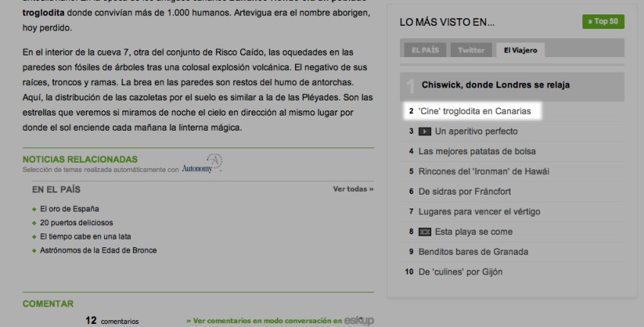This screenshot has width=644, height=327.
Task: Open 'Las mejores patatas de bolsa'
Action: (472, 151)
